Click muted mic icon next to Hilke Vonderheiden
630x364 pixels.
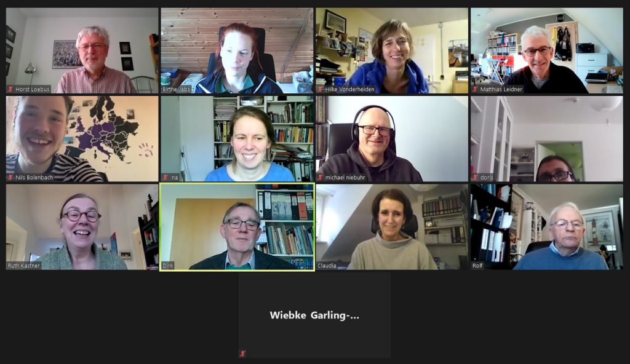(321, 89)
